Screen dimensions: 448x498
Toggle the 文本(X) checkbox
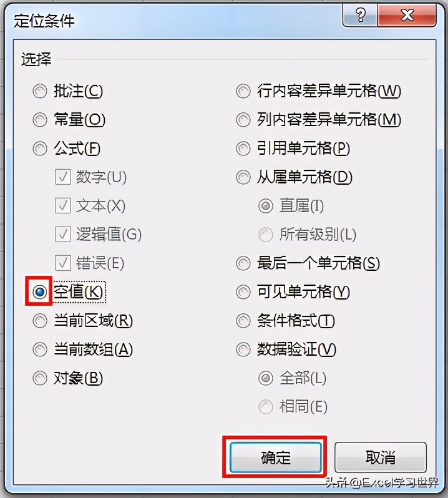[63, 205]
